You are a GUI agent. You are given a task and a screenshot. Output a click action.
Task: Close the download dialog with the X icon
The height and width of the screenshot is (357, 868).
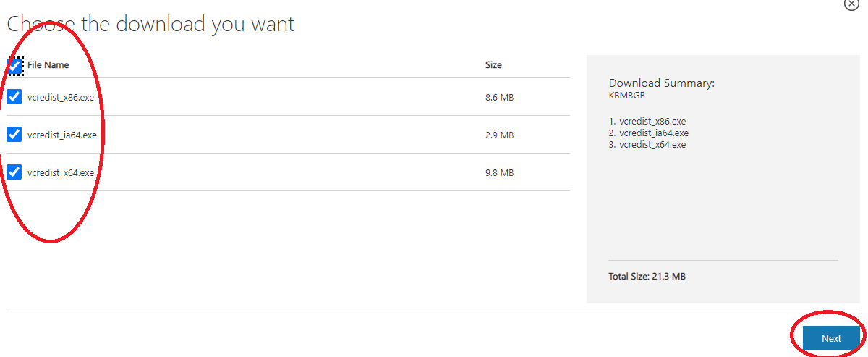click(x=851, y=4)
